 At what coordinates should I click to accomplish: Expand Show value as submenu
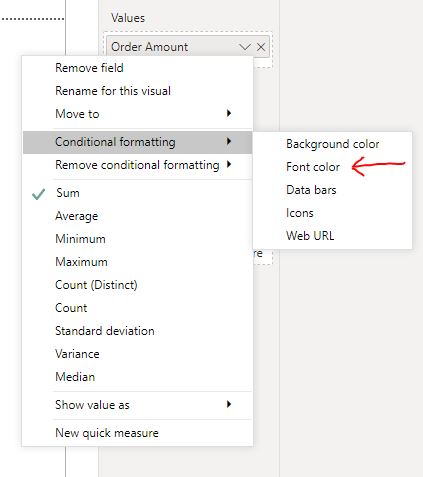[137, 405]
